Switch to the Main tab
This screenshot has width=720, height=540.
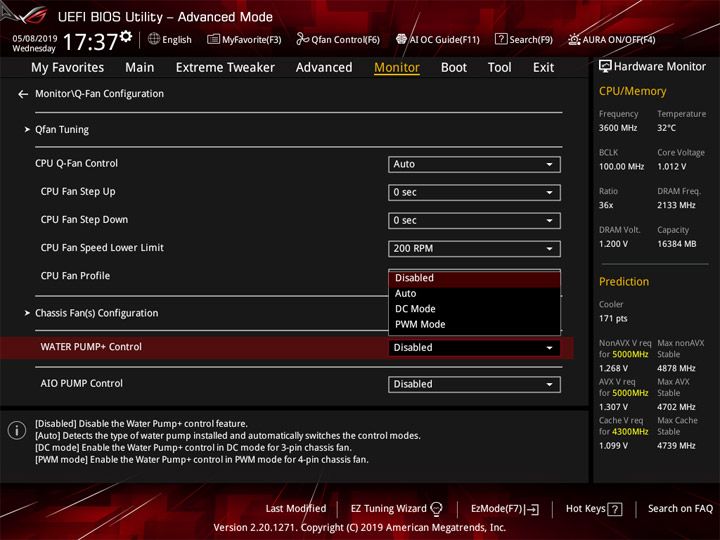140,68
